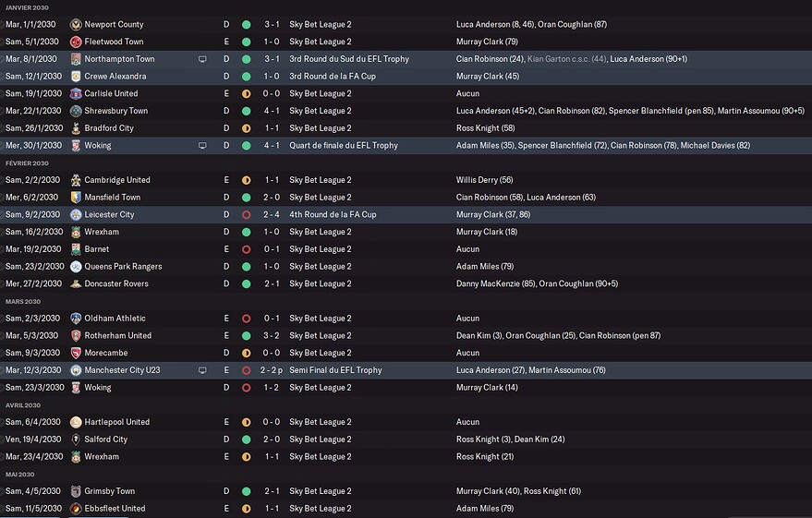The image size is (812, 518).
Task: Click the Bradford City club badge
Action: 76,128
